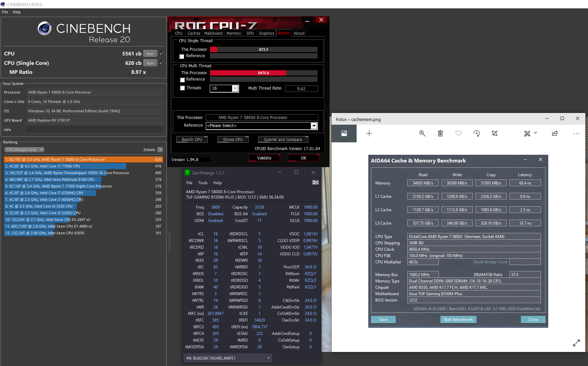Rotate the image in Fotos
This screenshot has width=588, height=366.
(x=476, y=133)
